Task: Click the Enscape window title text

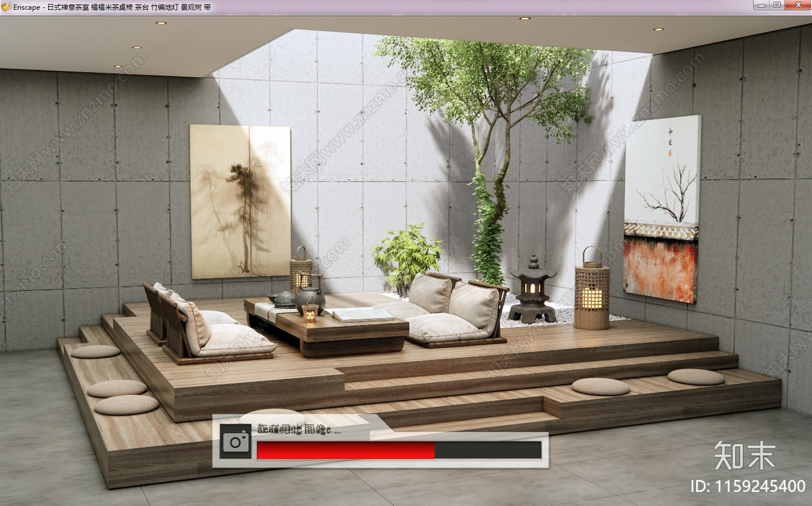Action: coord(112,8)
